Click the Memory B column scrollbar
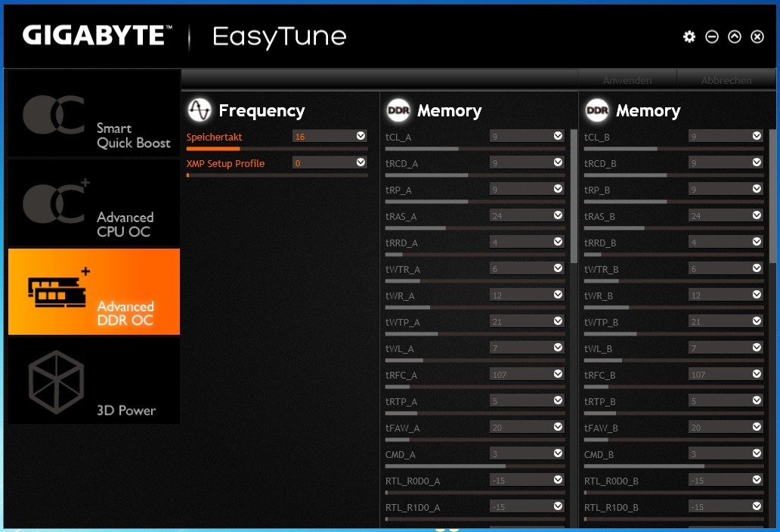 772,196
